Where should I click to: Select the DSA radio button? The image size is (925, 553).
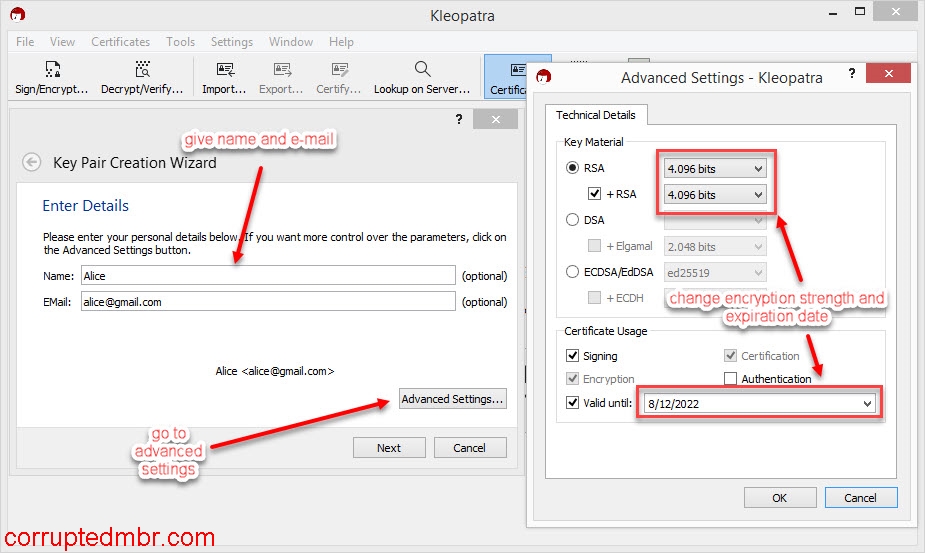point(572,220)
